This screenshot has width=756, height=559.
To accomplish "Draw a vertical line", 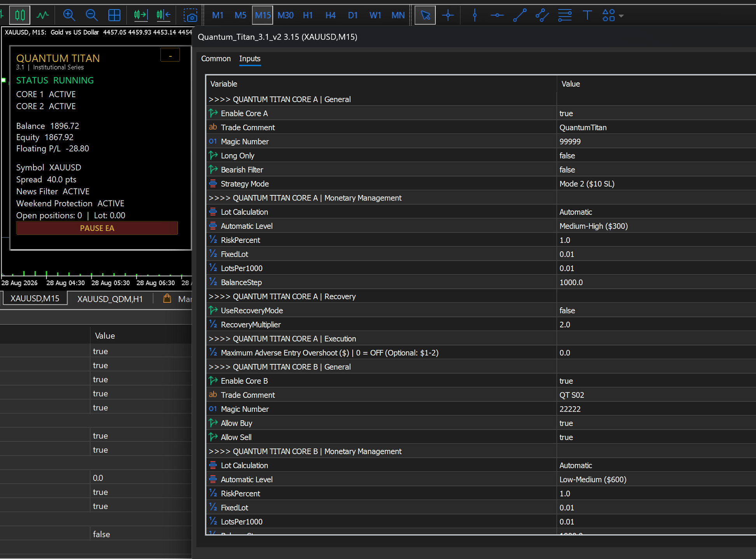I will 475,15.
